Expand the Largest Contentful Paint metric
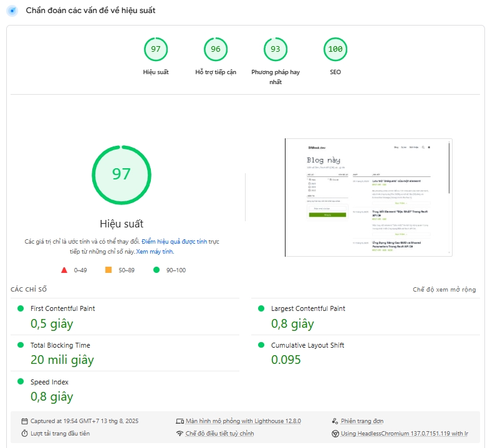The image size is (490, 448). (307, 308)
